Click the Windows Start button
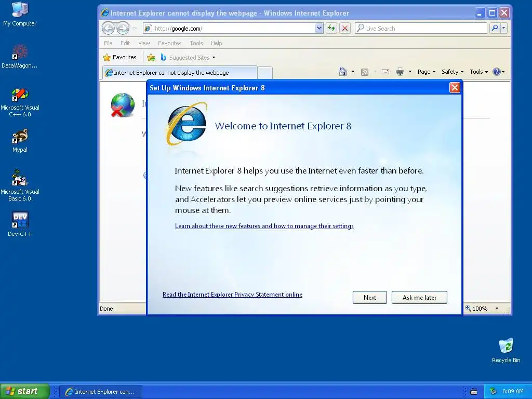The image size is (532, 399). [25, 391]
